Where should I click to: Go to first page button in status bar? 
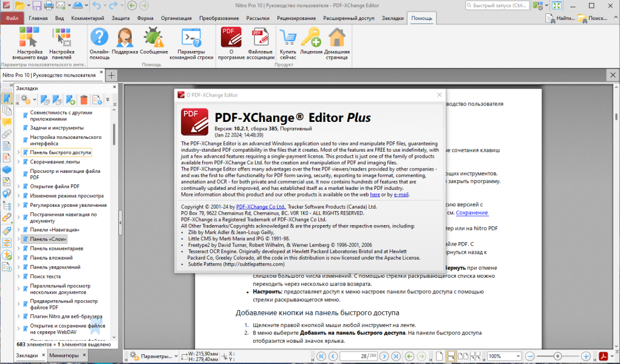321,356
